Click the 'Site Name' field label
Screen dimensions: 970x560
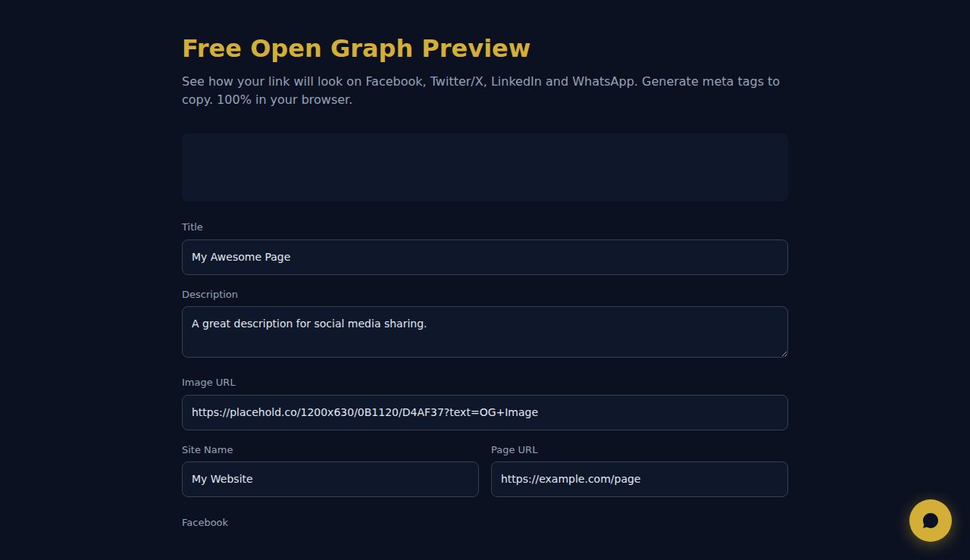click(208, 449)
